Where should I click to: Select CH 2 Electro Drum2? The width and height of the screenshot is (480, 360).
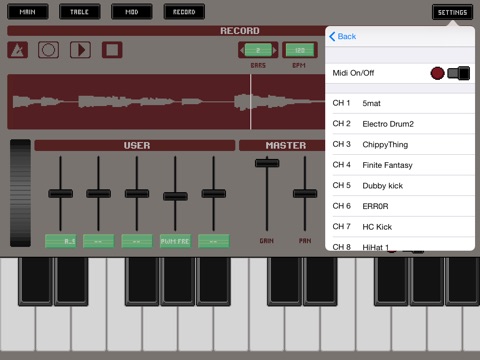pos(400,124)
